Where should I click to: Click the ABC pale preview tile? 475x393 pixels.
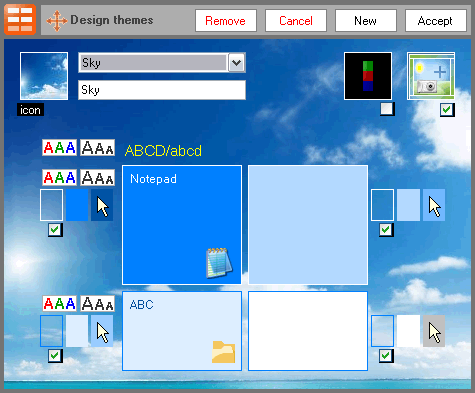coord(182,331)
